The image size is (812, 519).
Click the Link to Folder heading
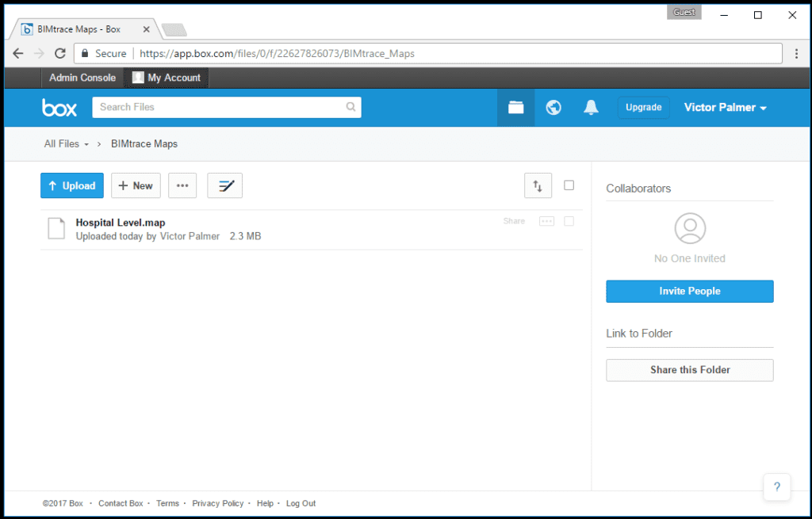click(x=639, y=334)
